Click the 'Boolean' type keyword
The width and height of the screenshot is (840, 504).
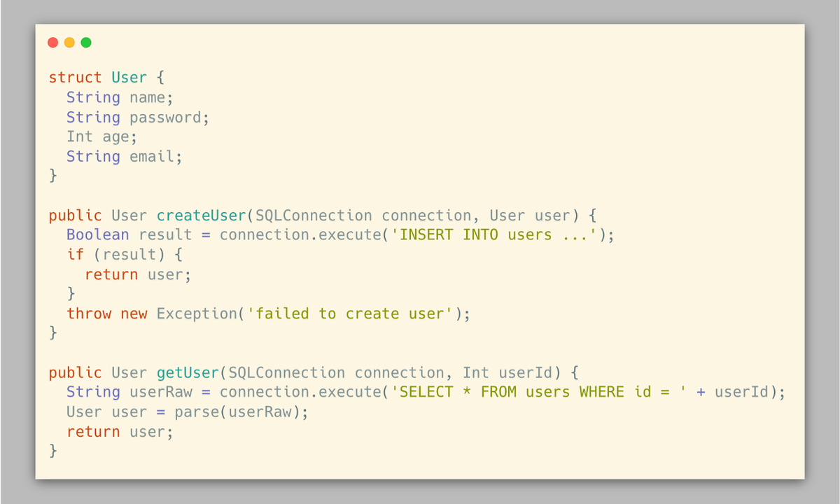(98, 234)
